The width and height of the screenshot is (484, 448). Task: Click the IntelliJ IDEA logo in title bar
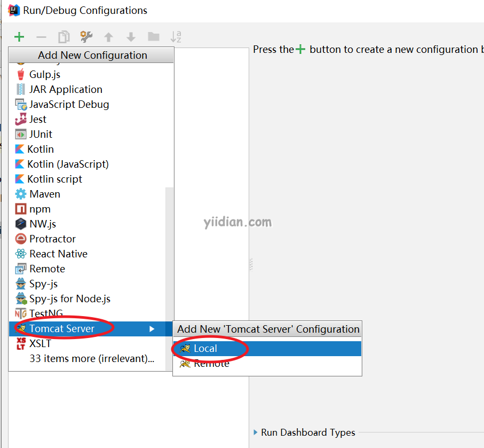13,11
